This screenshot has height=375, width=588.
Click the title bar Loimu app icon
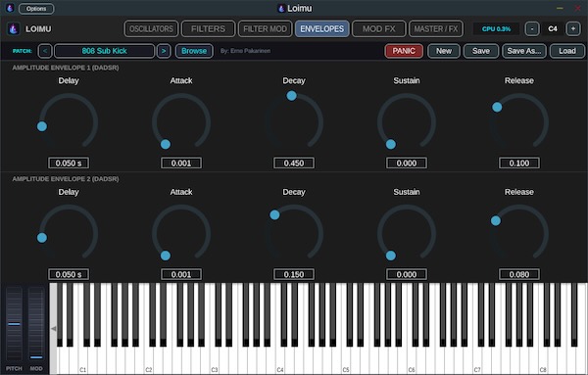pos(10,8)
